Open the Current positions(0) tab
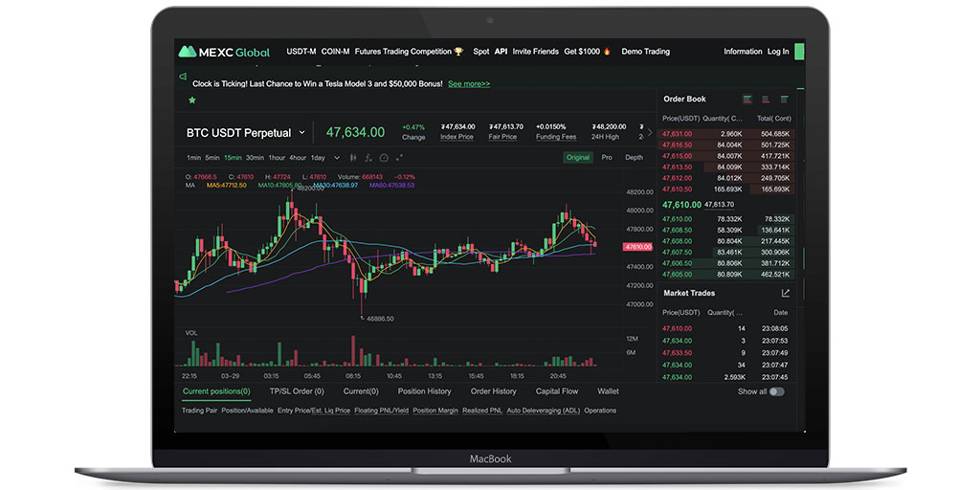Viewport: 980px width, 490px height. coord(216,391)
